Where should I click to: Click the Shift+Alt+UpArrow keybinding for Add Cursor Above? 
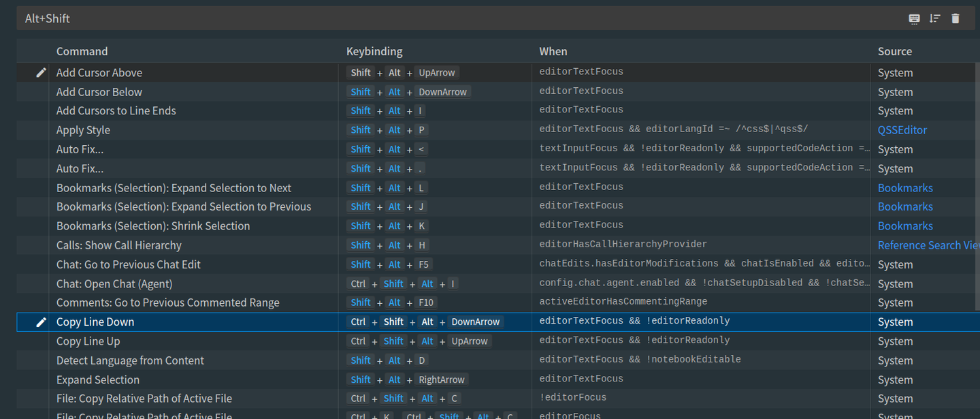(403, 72)
